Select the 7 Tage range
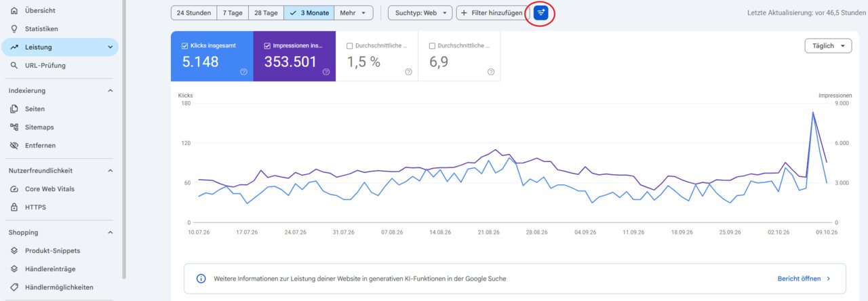This screenshot has height=301, width=868. (233, 13)
